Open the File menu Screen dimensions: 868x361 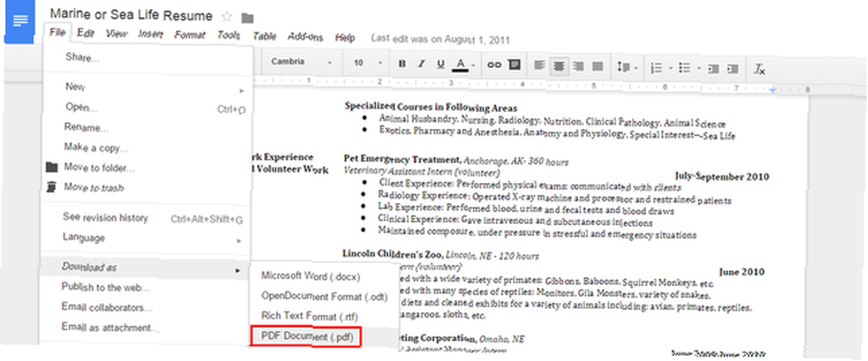(57, 33)
